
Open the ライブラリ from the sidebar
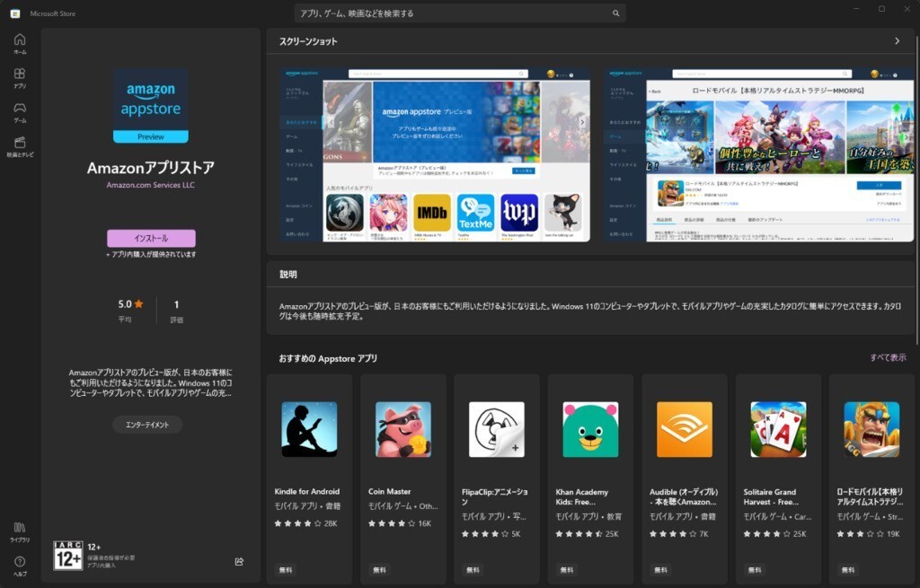(19, 534)
